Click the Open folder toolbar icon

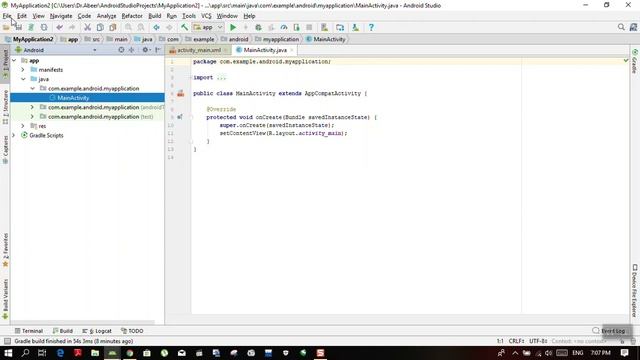click(6, 27)
